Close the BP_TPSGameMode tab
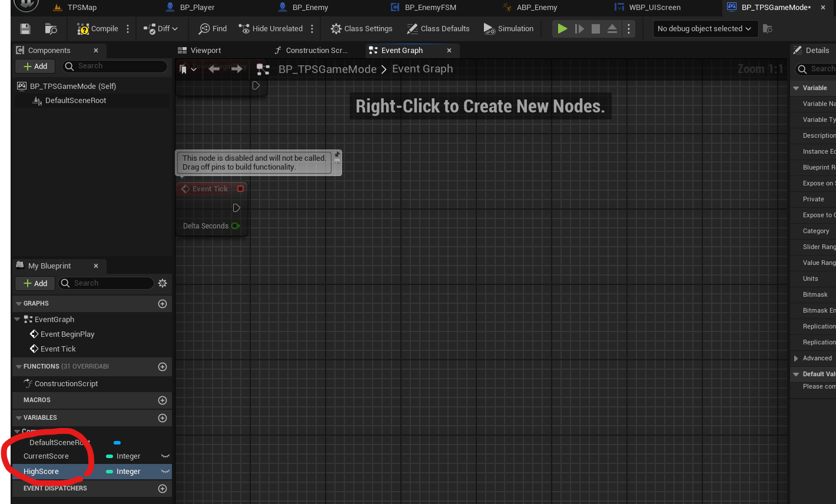The height and width of the screenshot is (504, 836). 823,8
